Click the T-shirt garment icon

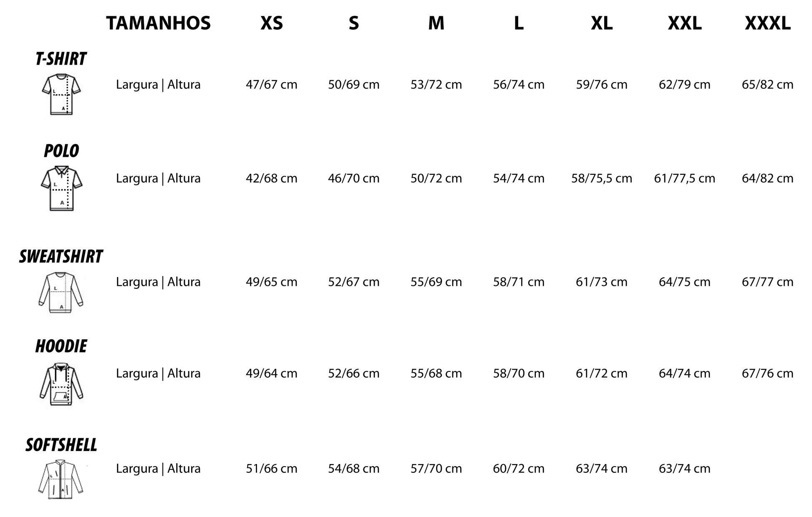[x=61, y=94]
